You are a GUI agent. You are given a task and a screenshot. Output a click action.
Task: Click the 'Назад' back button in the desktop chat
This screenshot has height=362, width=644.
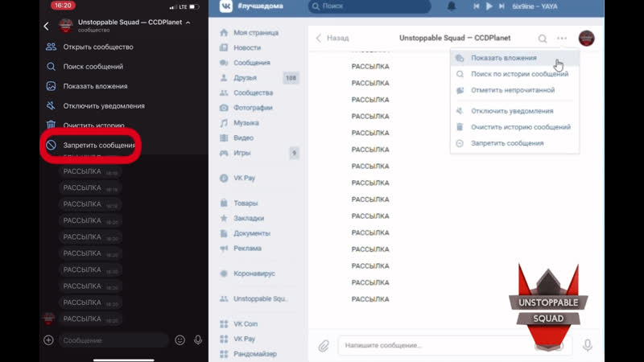(x=332, y=38)
